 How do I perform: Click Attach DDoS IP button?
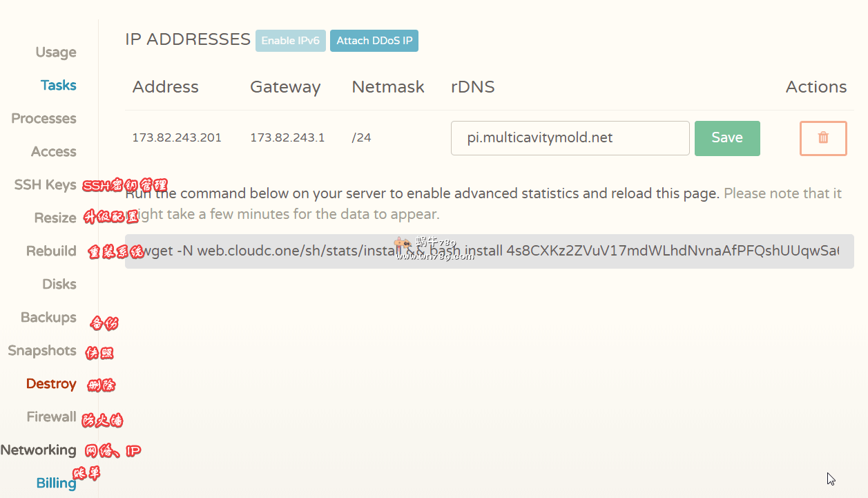374,41
